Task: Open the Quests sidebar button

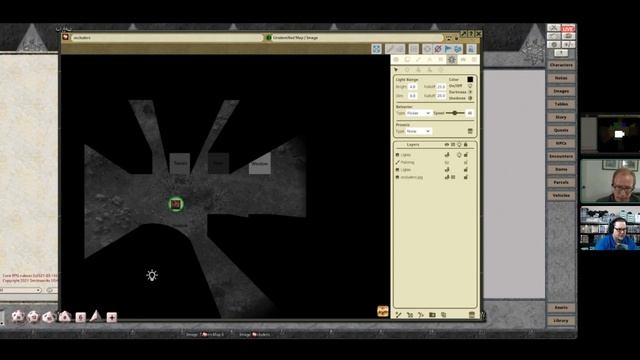Action: point(561,130)
